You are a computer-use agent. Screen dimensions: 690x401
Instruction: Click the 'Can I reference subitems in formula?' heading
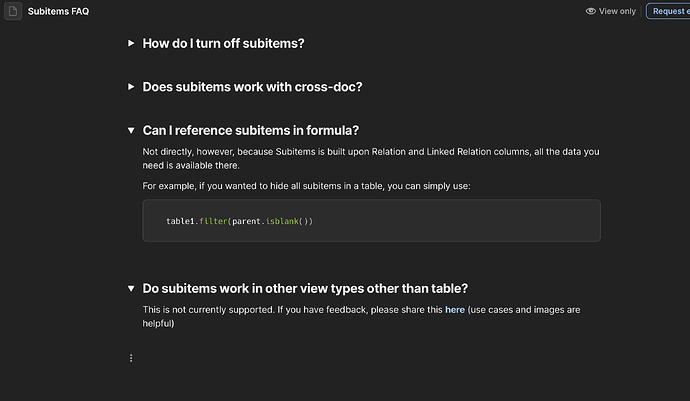(x=250, y=130)
